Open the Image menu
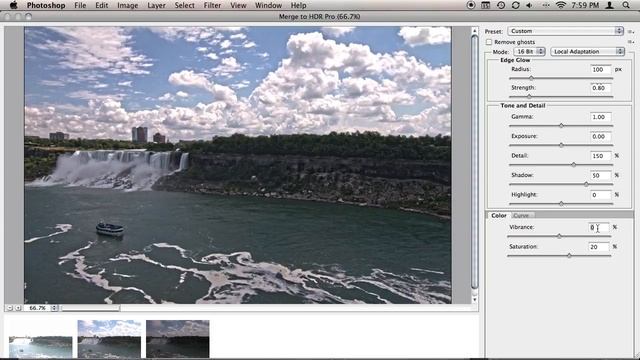Viewport: 640px width, 360px height. pos(127,5)
